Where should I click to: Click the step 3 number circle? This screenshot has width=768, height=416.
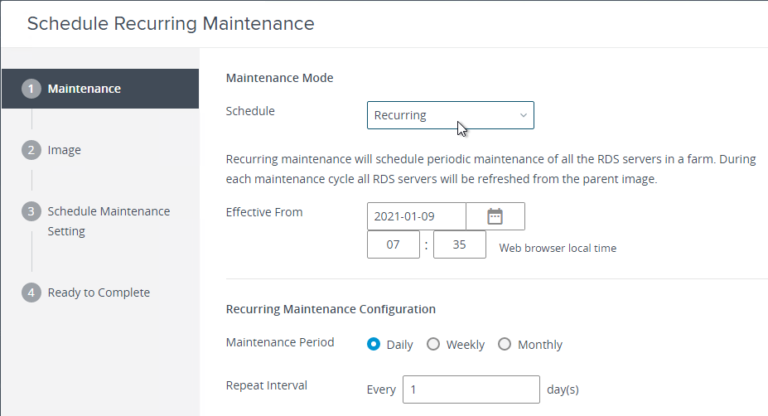[31, 211]
